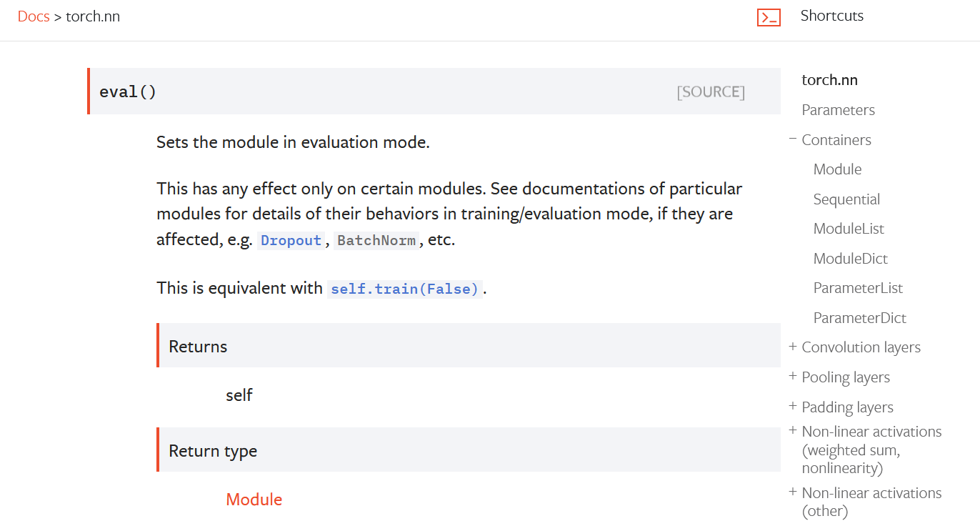Viewport: 980px width, 531px height.
Task: Click the self.train(False) code link
Action: click(x=404, y=288)
